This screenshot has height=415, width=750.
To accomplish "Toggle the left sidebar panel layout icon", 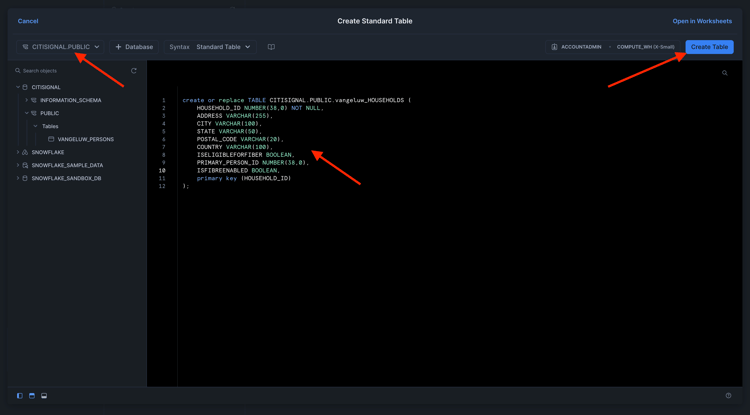I will [x=20, y=396].
